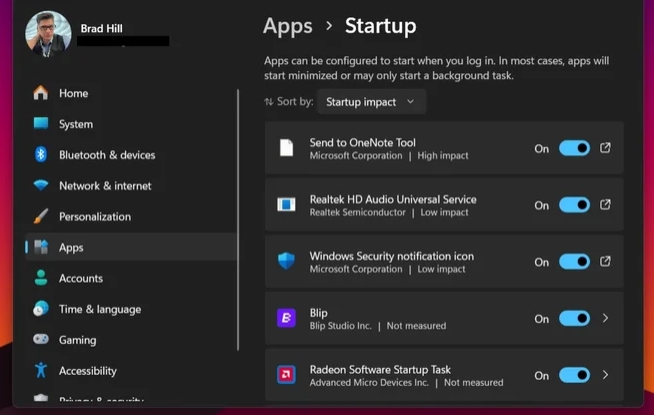Click the Blip app icon
Image resolution: width=654 pixels, height=415 pixels.
[x=286, y=318]
